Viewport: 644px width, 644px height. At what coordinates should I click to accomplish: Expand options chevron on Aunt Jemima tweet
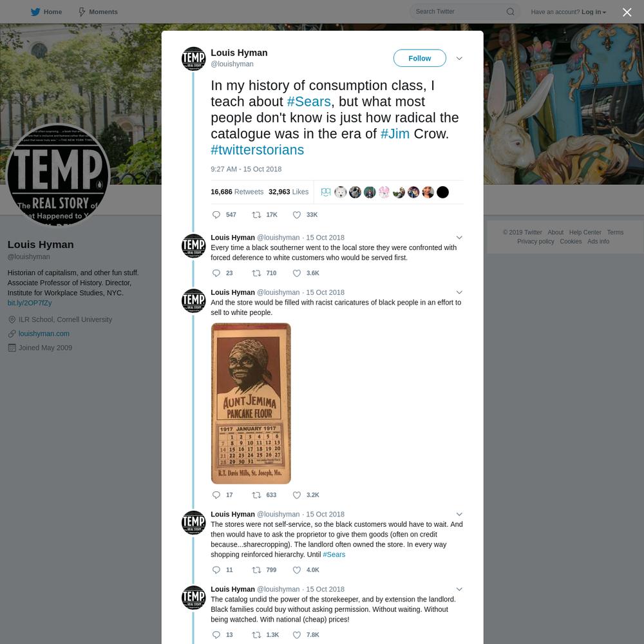pos(459,292)
